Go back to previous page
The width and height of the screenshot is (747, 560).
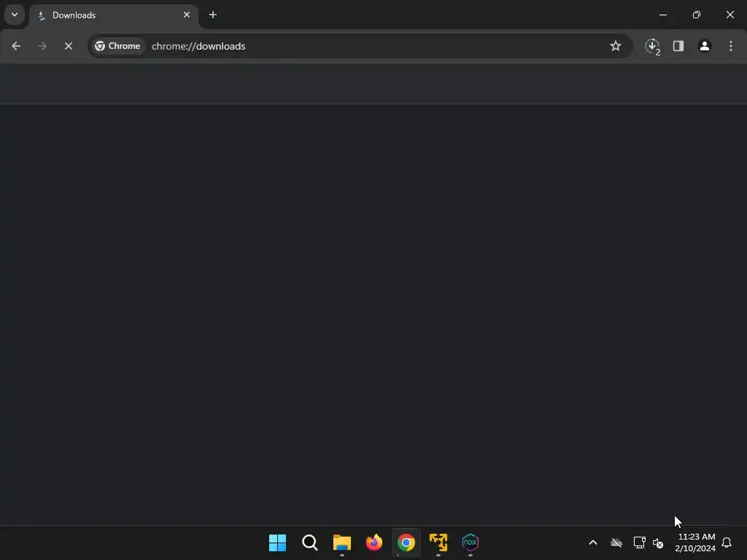pyautogui.click(x=16, y=46)
